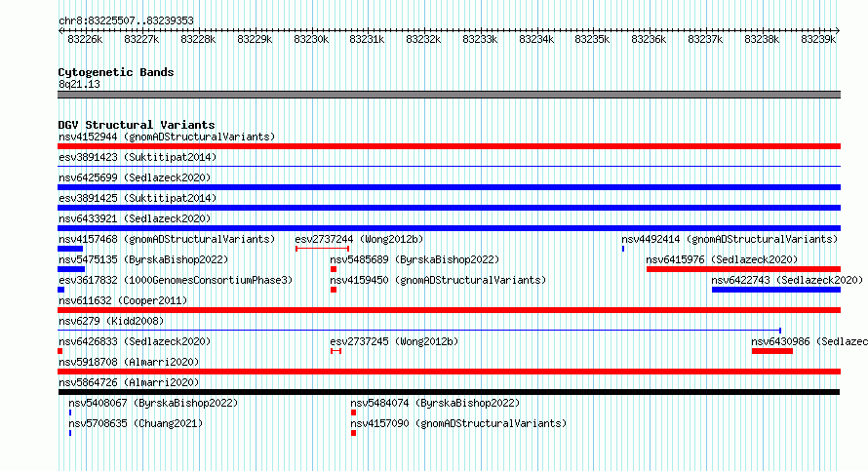Click the red square under nsv6426833

tap(59, 351)
